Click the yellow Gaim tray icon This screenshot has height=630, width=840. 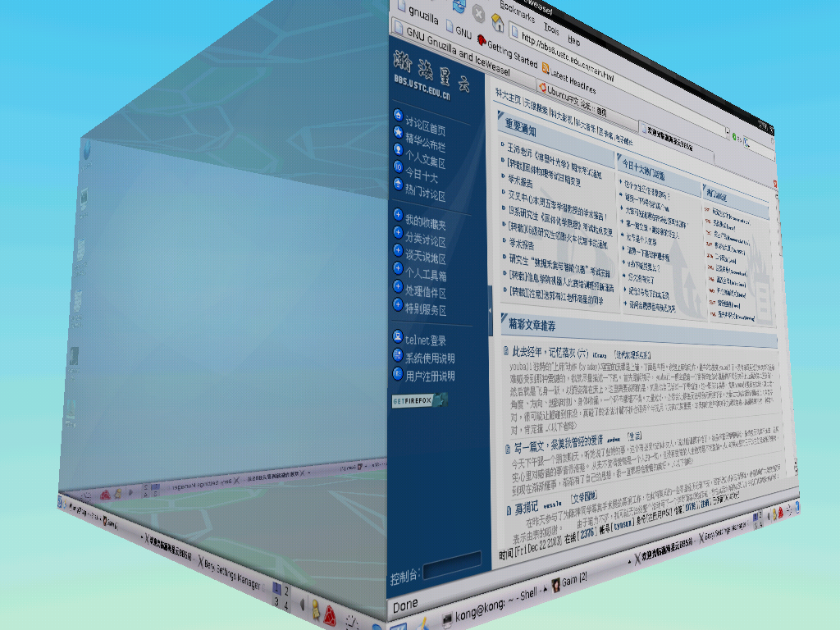point(316,610)
